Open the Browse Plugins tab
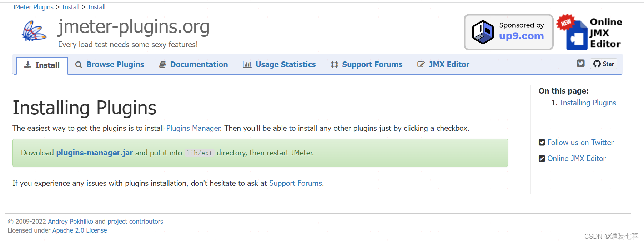 point(110,65)
